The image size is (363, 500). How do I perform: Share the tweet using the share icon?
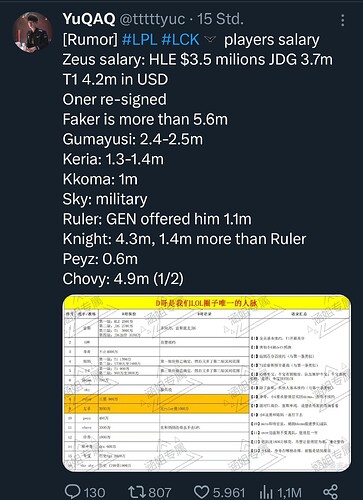tap(330, 492)
